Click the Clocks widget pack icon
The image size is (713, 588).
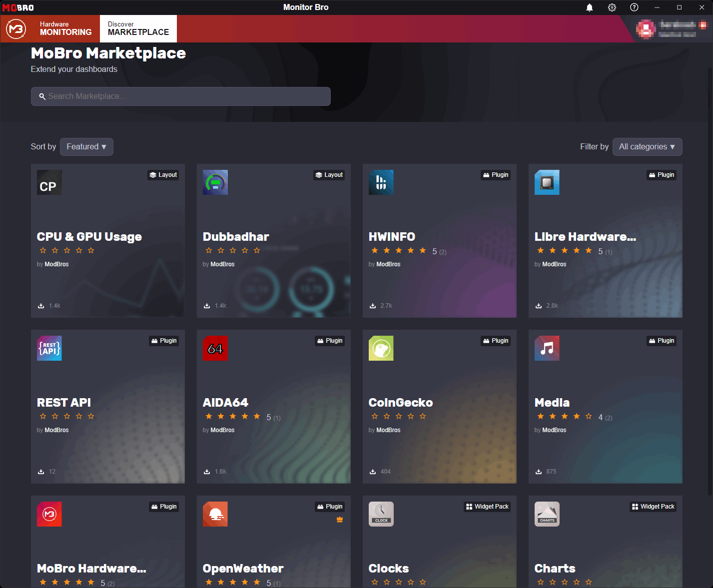(381, 514)
